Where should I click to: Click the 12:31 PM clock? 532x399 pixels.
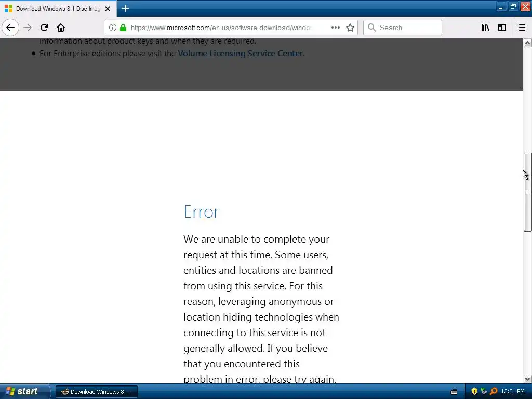tap(513, 392)
